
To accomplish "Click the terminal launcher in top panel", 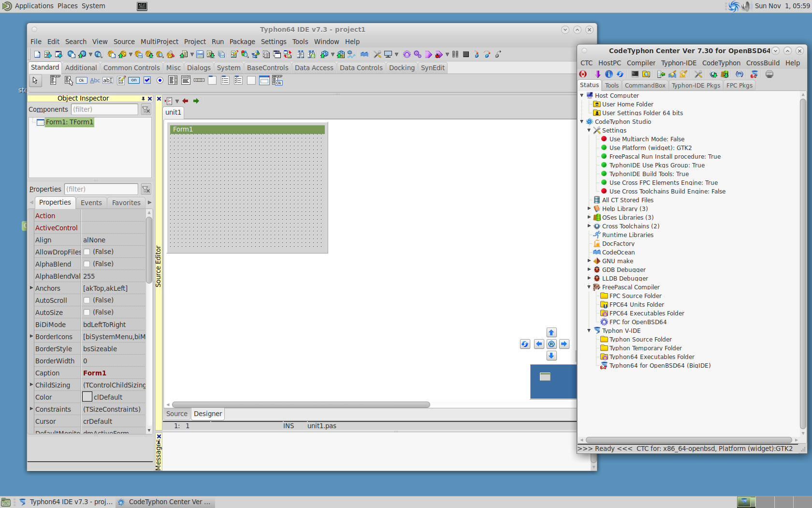I will 142,6.
